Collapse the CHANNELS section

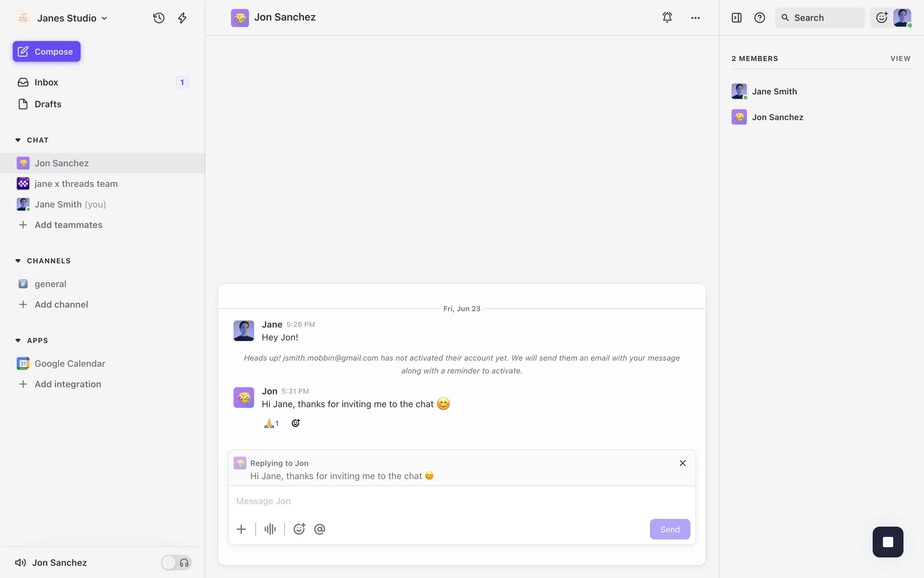(x=18, y=261)
